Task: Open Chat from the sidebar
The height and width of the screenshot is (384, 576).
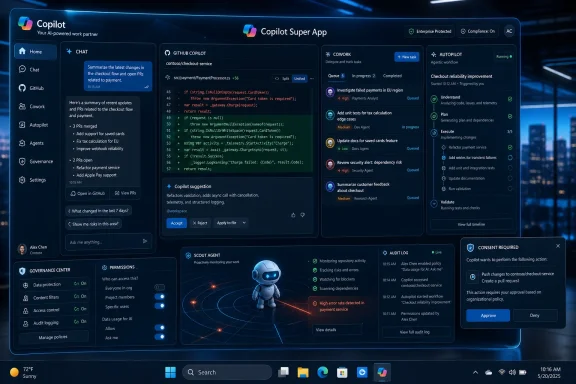Action: coord(35,69)
